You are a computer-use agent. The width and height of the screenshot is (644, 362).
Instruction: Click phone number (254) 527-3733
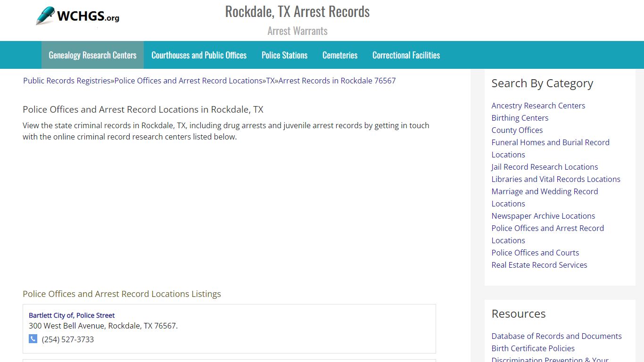tap(68, 339)
